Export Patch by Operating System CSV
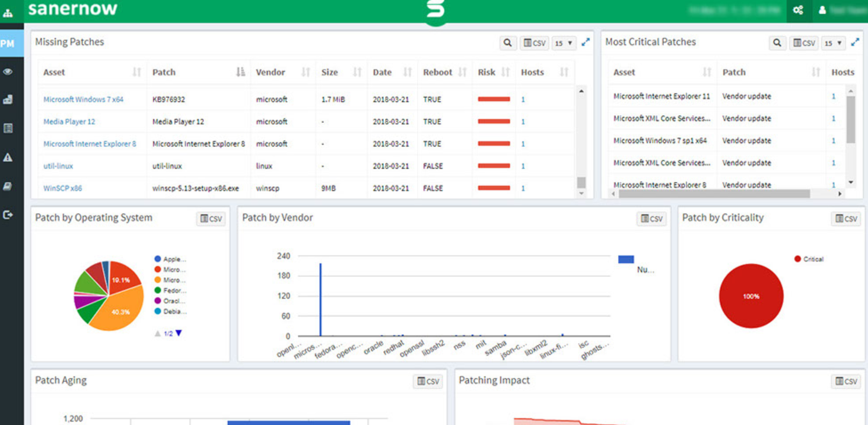 211,218
